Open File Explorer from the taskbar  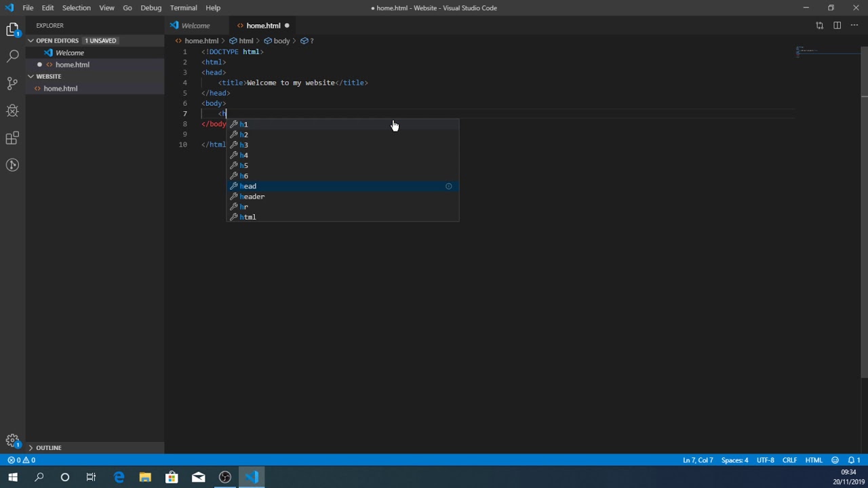[145, 477]
